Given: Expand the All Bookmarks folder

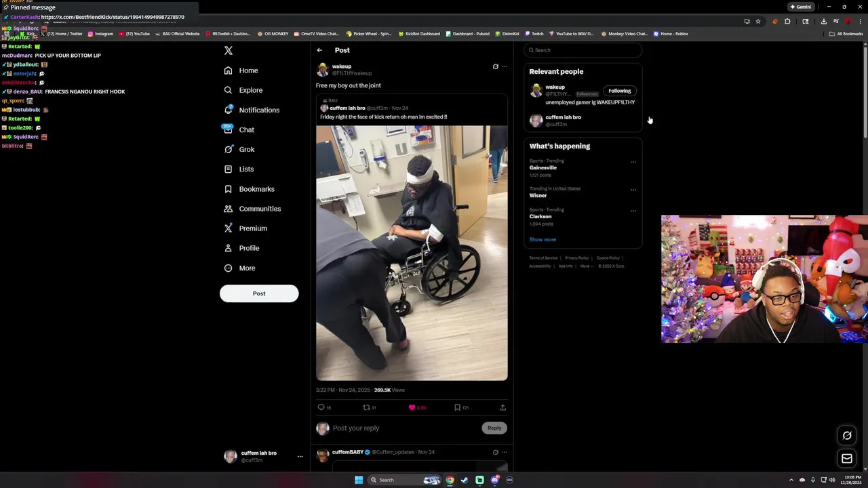Looking at the screenshot, I should point(846,34).
